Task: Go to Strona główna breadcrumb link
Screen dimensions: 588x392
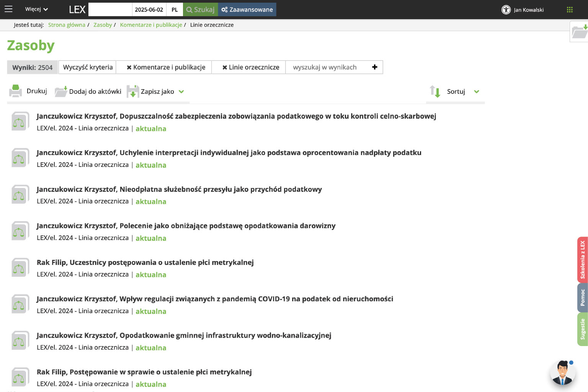Action: point(67,25)
